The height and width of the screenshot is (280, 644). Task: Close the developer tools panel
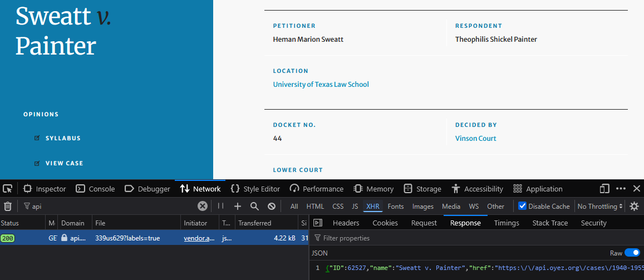coord(636,189)
